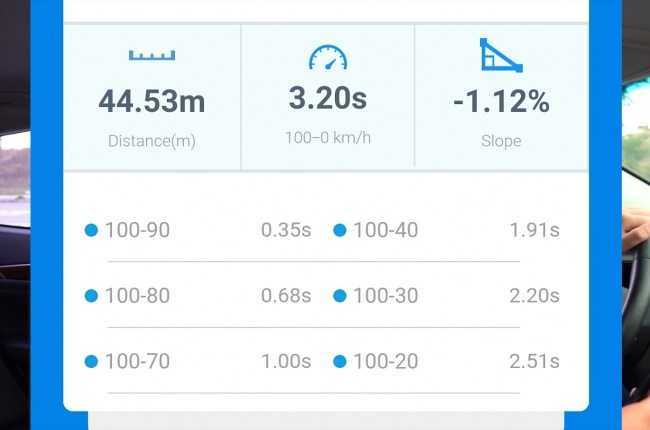This screenshot has height=430, width=650.
Task: Select the 3.20s braking time value
Action: (328, 98)
